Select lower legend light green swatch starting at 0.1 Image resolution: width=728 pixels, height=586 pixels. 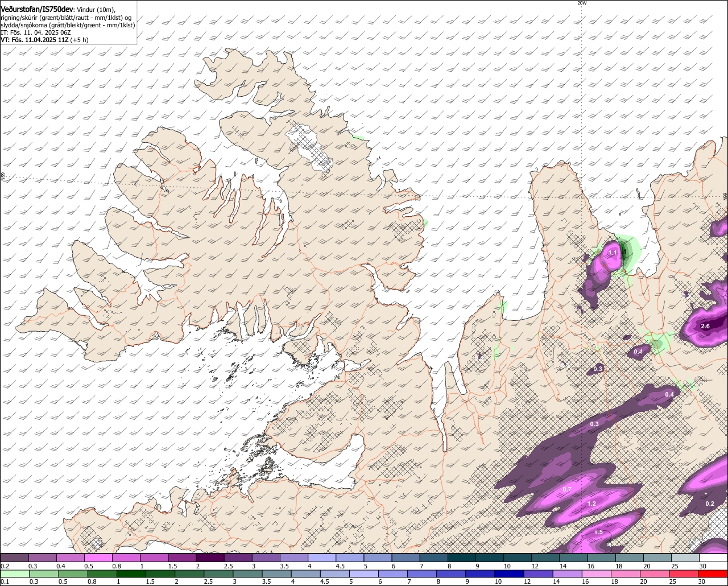pyautogui.click(x=15, y=573)
